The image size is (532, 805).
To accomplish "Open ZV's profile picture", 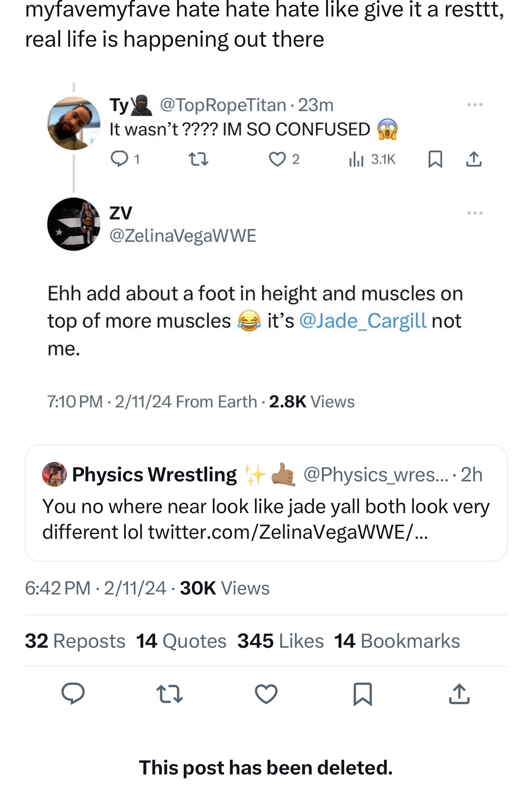I will 74,224.
